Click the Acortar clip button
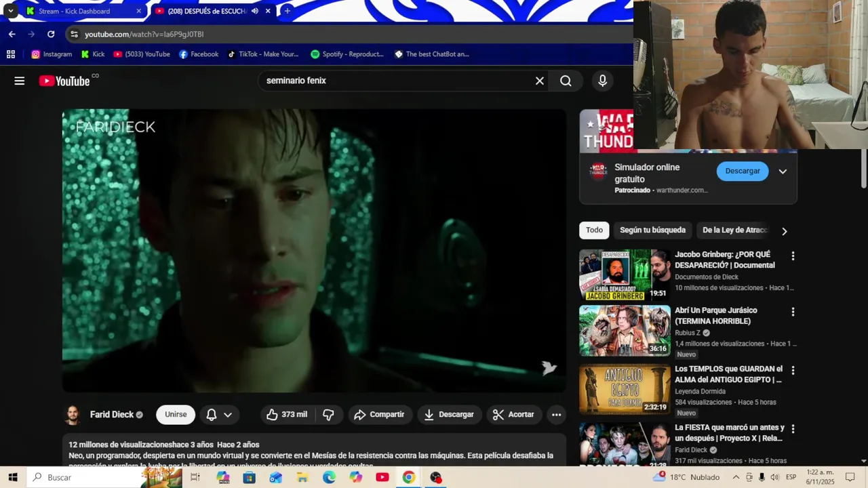This screenshot has height=488, width=868. [513, 414]
